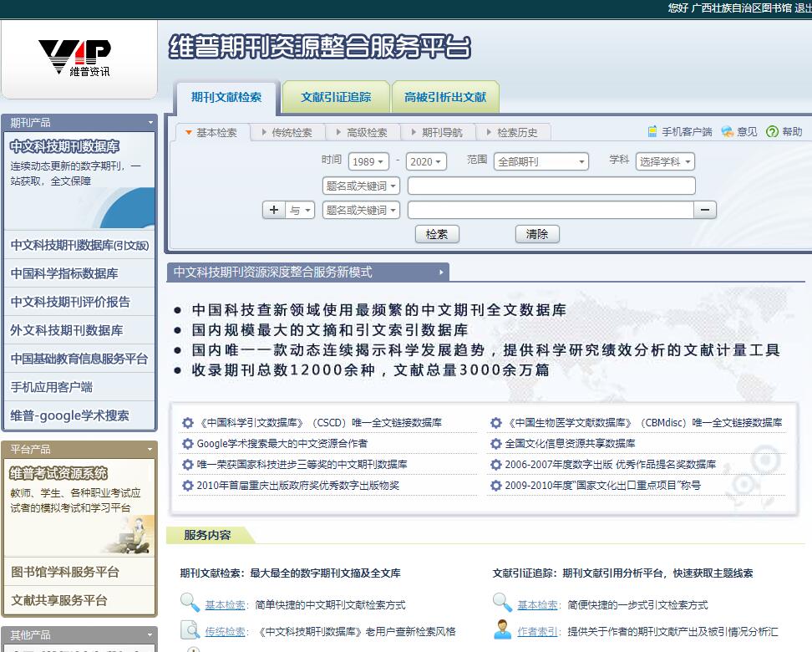Viewport: 812px width, 652px height.
Task: Click the 检索 search button
Action: [x=437, y=234]
